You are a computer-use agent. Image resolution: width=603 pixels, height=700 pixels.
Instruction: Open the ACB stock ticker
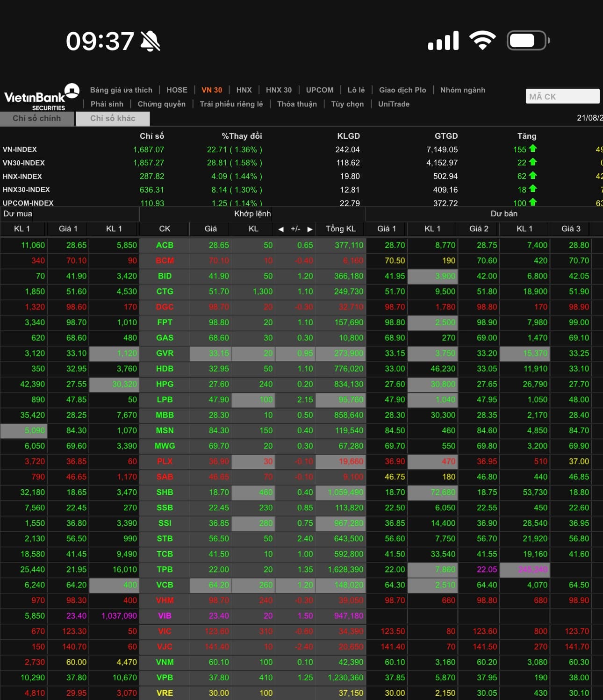tap(165, 245)
